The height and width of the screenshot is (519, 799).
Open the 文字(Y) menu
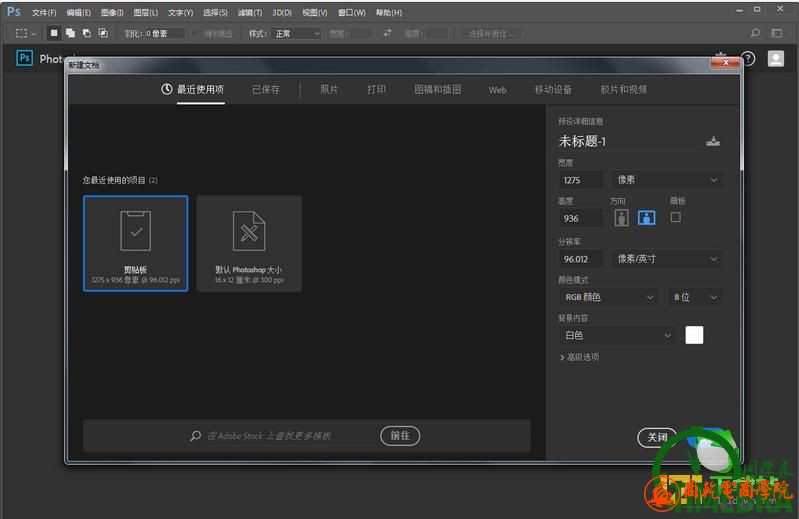point(180,12)
